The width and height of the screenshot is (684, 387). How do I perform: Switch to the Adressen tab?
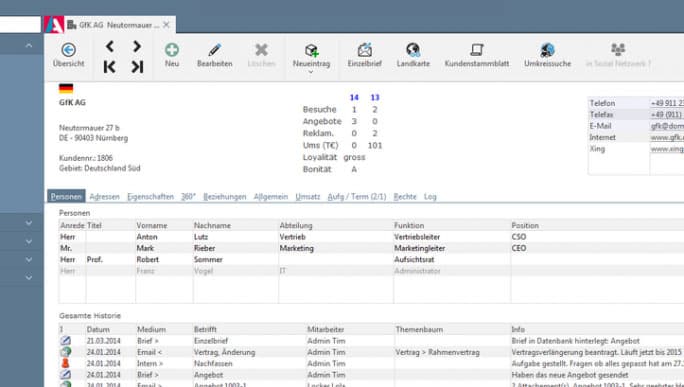(104, 197)
